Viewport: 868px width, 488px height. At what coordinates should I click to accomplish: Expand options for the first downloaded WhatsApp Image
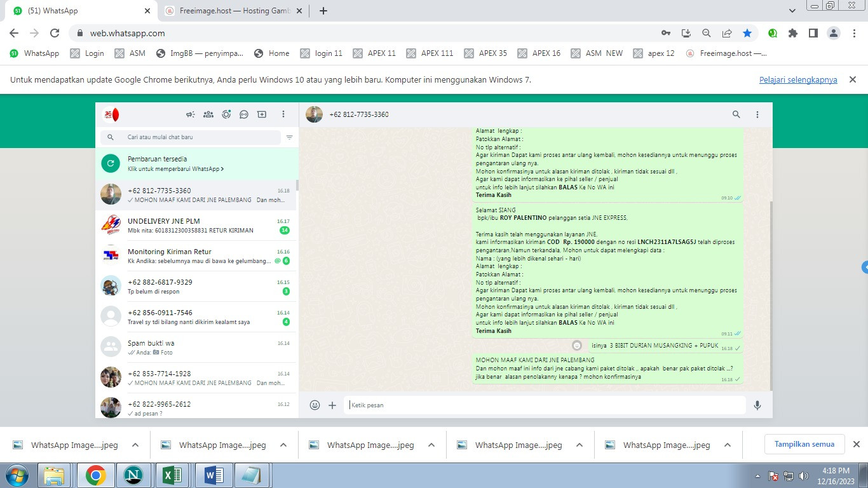tap(135, 445)
